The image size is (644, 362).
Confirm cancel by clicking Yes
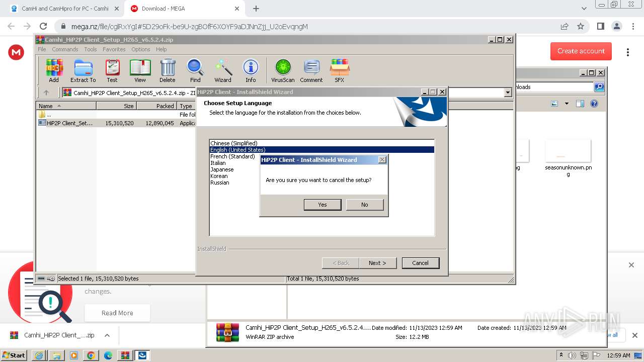[x=323, y=205]
